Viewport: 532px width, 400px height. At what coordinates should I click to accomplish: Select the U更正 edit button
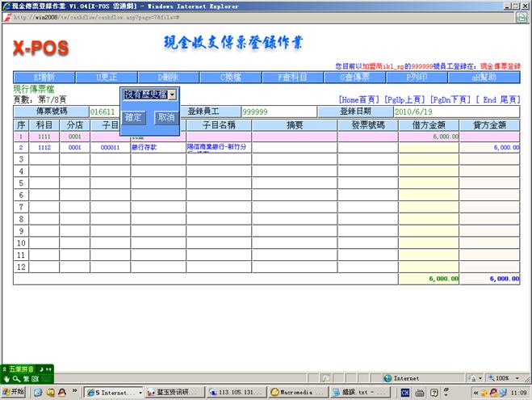pos(107,78)
